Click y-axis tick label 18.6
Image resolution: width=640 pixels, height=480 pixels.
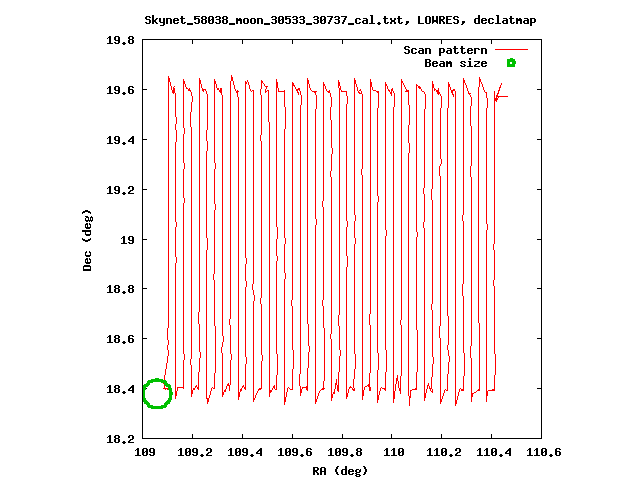tap(120, 339)
